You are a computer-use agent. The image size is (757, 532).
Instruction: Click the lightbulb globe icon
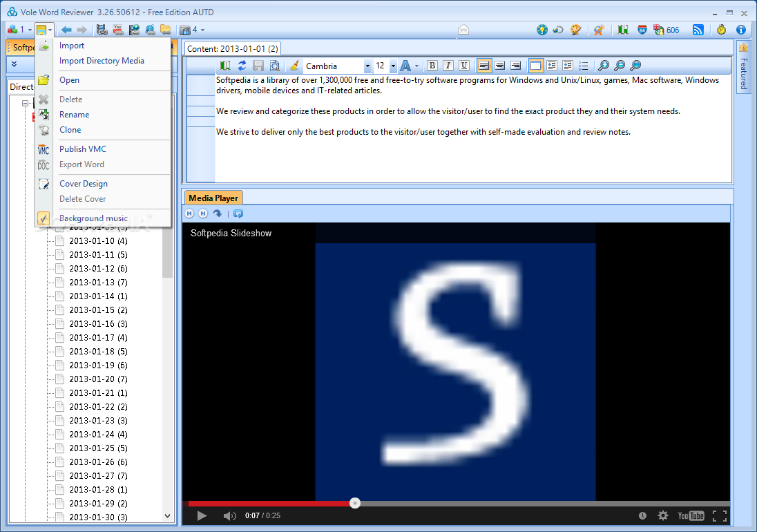(542, 30)
